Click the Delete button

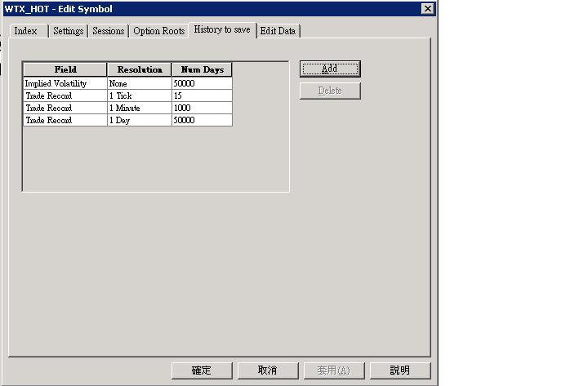[330, 91]
